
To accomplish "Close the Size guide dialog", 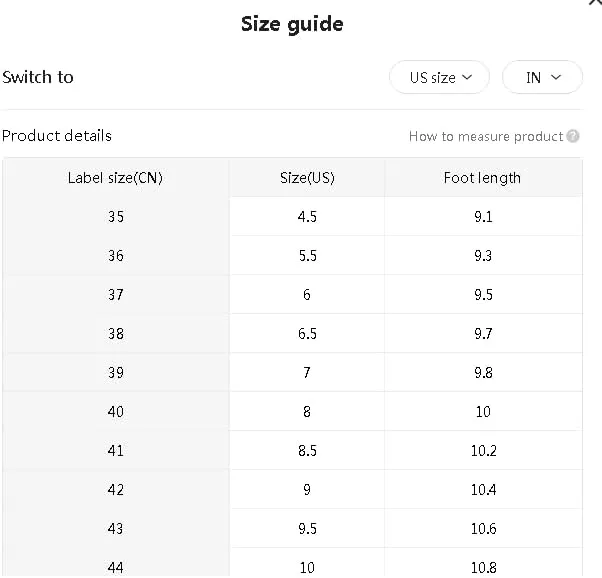I will click(596, 3).
